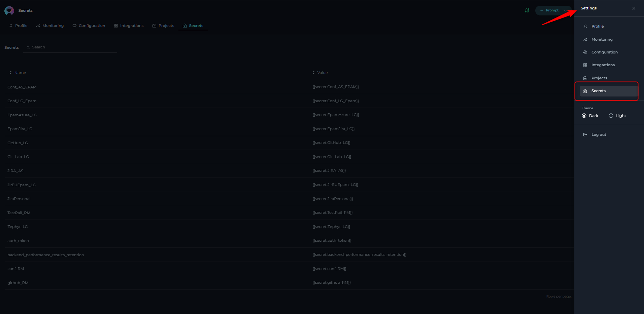
Task: Click the {{secret.EpamAzure_LG}} value
Action: click(336, 115)
